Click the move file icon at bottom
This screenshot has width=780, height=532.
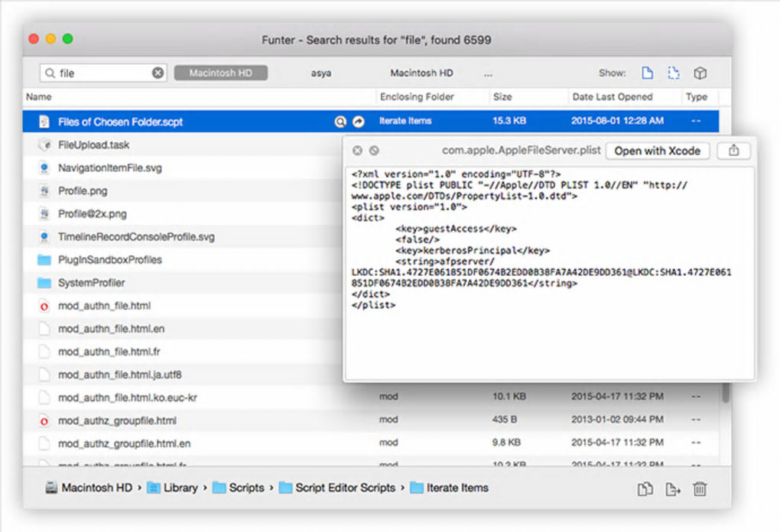pyautogui.click(x=672, y=489)
